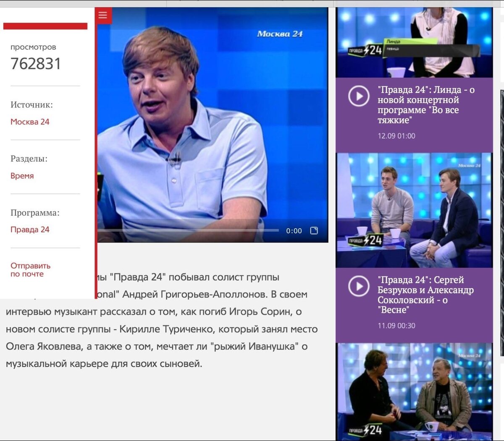Image resolution: width=504 pixels, height=441 pixels.
Task: Open the Правда 24 programme link
Action: click(30, 230)
